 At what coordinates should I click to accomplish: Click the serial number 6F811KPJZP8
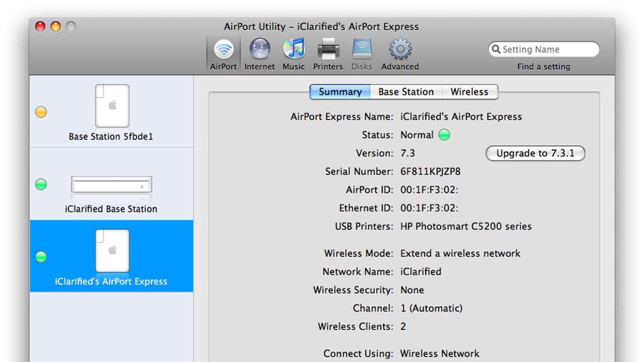(430, 171)
